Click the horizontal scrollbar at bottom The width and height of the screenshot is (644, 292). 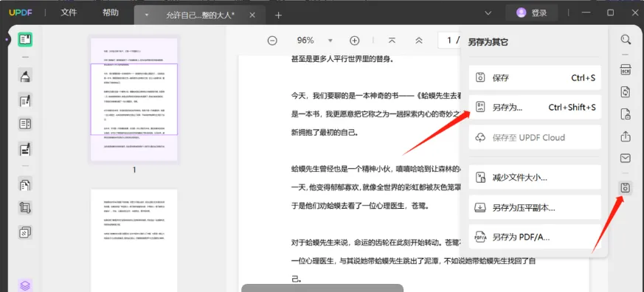[322, 288]
